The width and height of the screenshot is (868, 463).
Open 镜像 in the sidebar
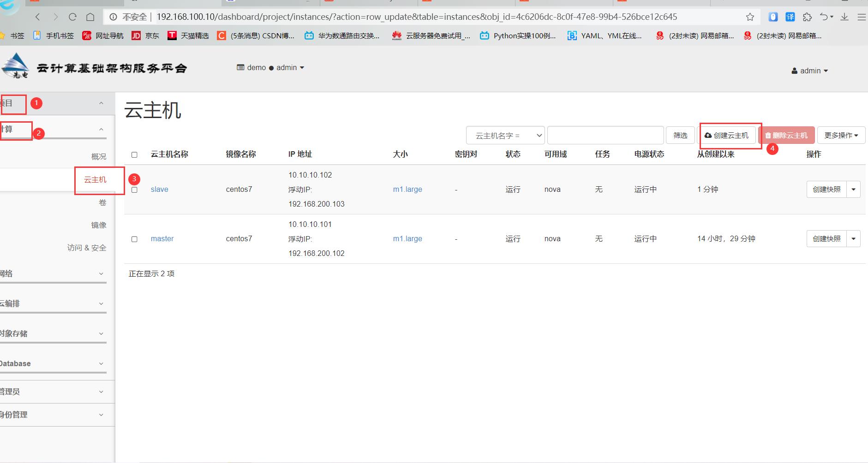(99, 225)
